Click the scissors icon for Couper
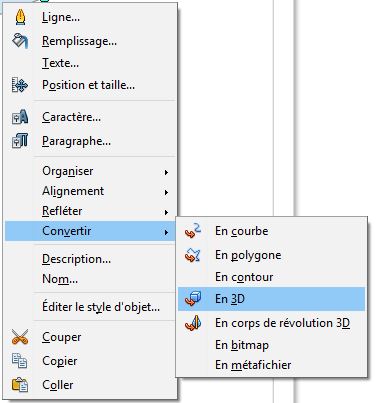 tap(20, 337)
